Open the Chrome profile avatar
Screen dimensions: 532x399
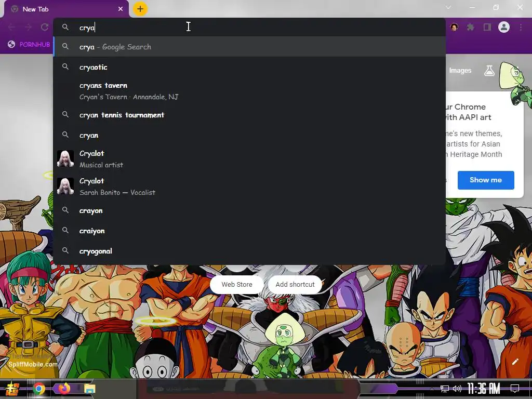click(504, 27)
